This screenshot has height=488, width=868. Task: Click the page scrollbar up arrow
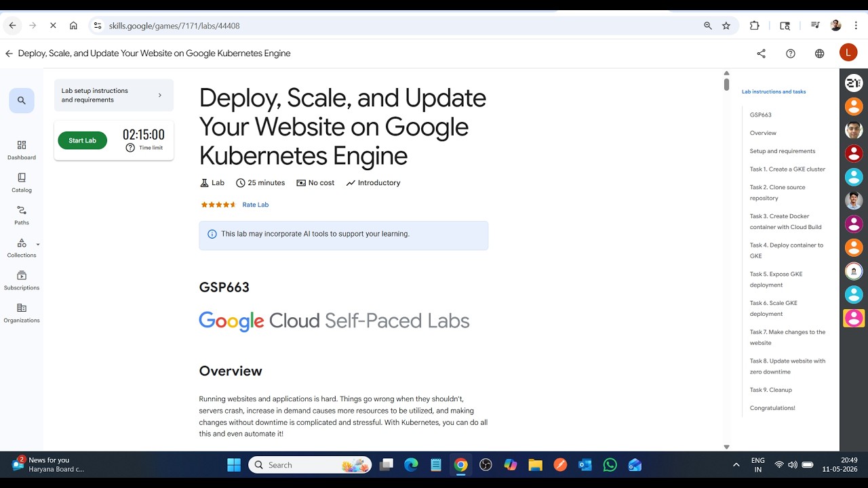tap(726, 73)
